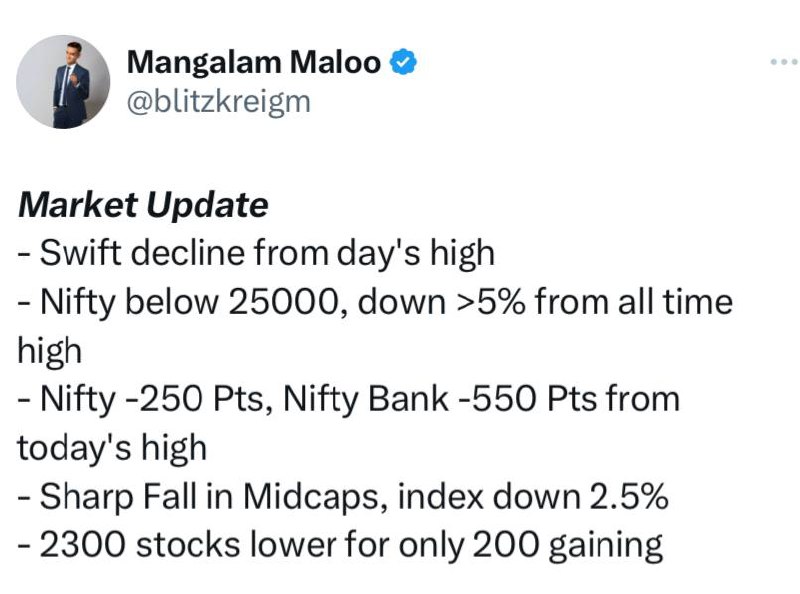This screenshot has height=594, width=800.
Task: Open the three-dot more options menu
Action: (784, 62)
